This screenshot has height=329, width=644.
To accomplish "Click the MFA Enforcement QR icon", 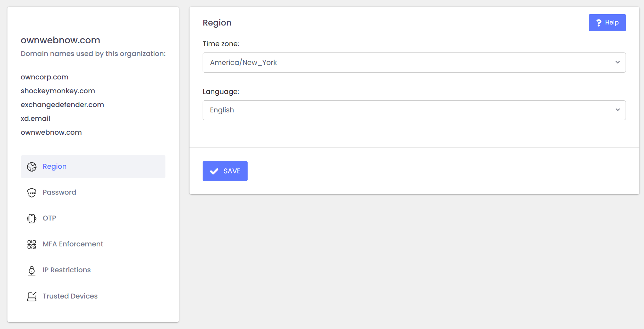I will (x=32, y=244).
